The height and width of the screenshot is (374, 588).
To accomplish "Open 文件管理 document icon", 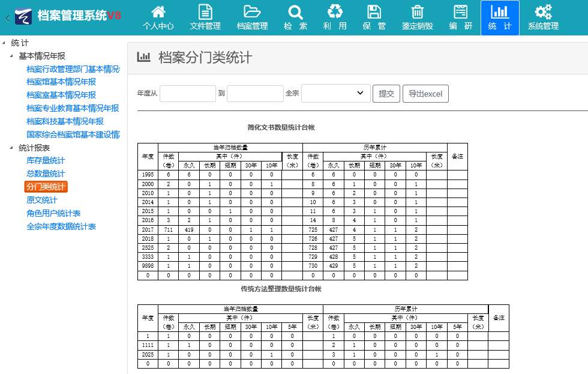I will (205, 13).
